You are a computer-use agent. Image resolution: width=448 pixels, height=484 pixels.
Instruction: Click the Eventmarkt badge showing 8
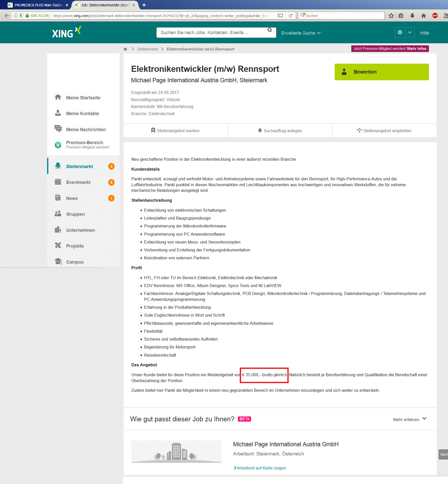tap(111, 182)
